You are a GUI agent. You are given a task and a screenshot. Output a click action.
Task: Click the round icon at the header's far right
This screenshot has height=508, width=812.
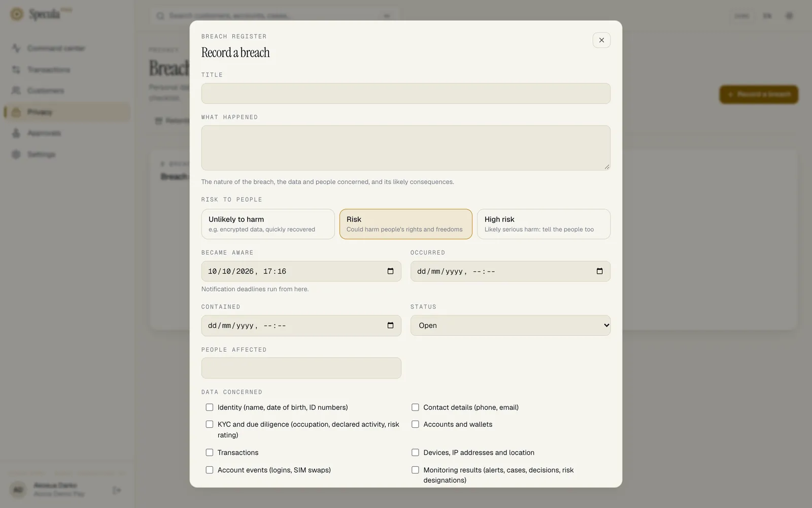(789, 16)
